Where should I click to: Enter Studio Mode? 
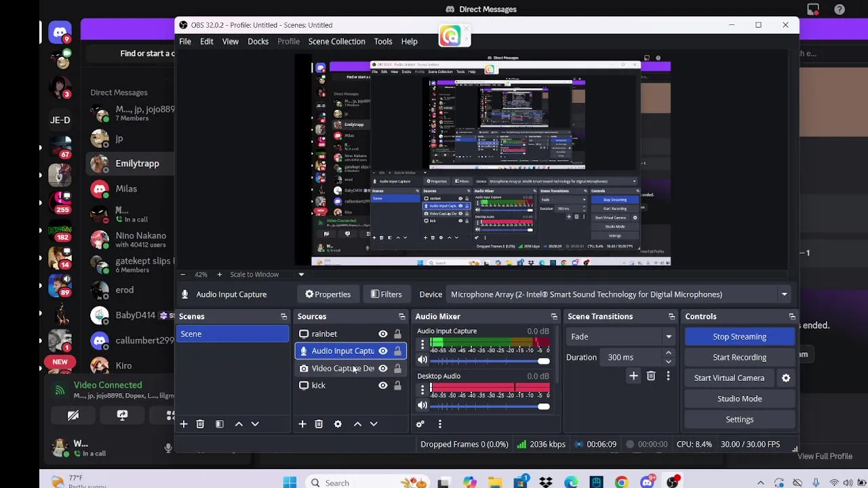tap(739, 399)
